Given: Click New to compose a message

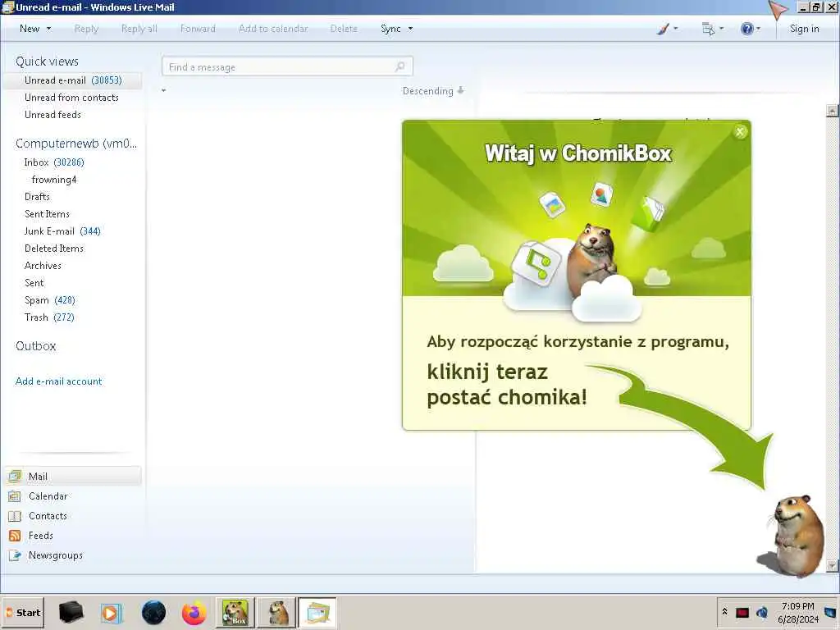Looking at the screenshot, I should (30, 29).
